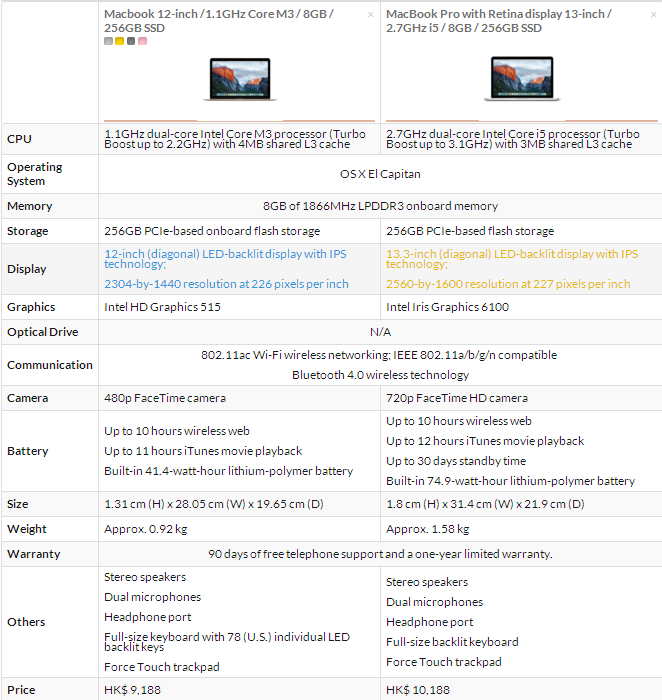662x700 pixels.
Task: Select the Communication row label
Action: tap(50, 365)
